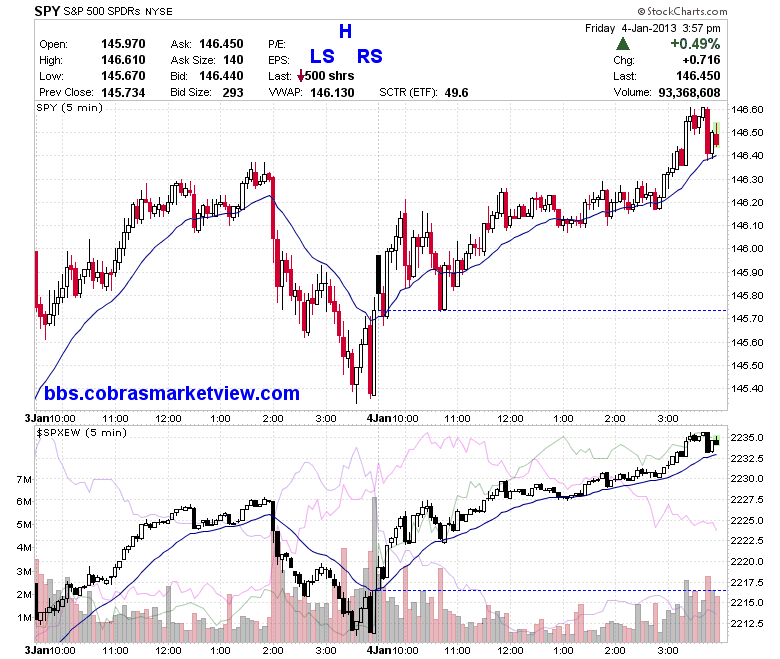Click the VWAP value 146.130
This screenshot has width=780, height=659.
click(332, 93)
